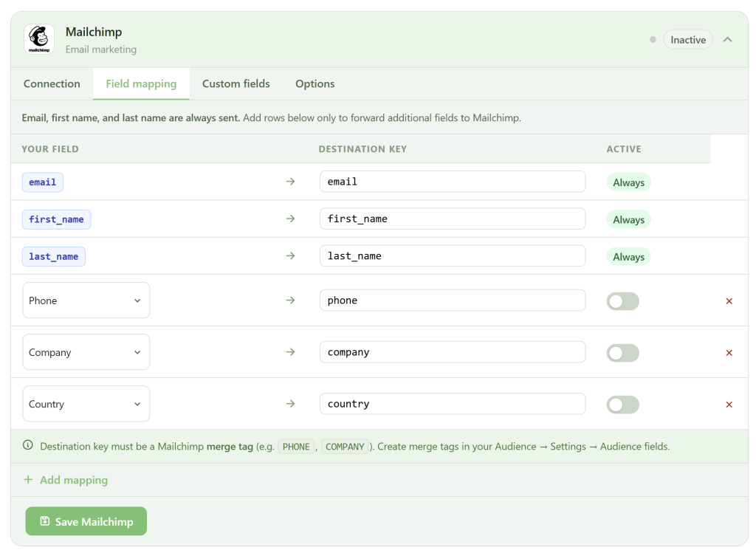Enable the Country mapping toggle
The width and height of the screenshot is (756, 553).
pos(623,405)
